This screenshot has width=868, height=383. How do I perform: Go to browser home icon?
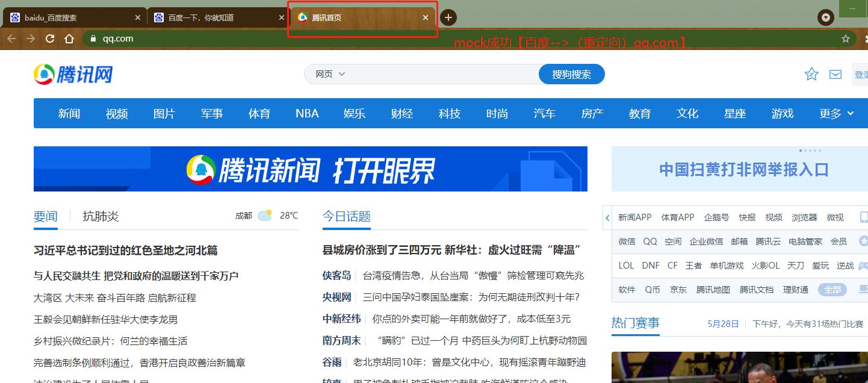69,39
